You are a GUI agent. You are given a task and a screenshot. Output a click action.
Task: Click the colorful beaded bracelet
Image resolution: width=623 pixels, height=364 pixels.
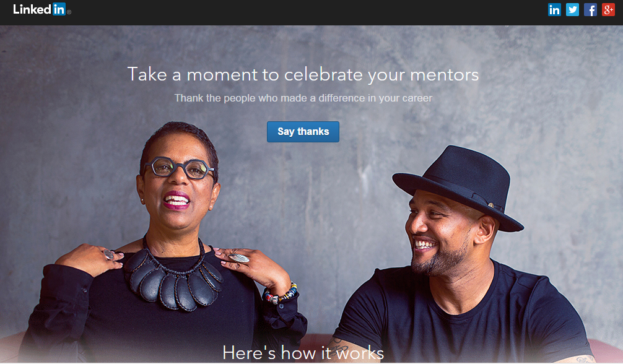coord(280,294)
